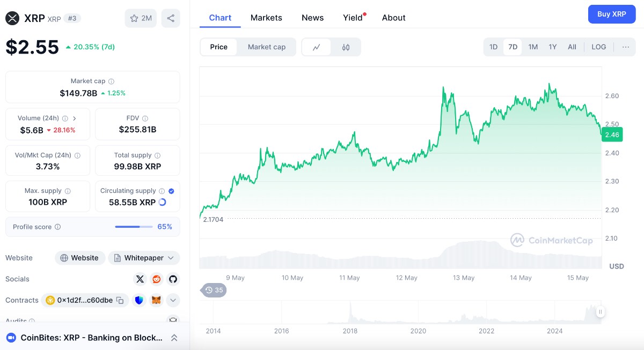Screen dimensions: 644x350
Task: Click the Profile score progress bar
Action: click(134, 227)
